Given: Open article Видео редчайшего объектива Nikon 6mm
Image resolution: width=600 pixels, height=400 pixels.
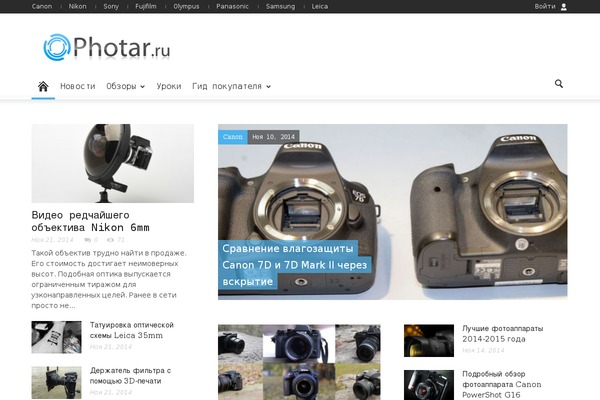Looking at the screenshot, I should click(x=90, y=221).
